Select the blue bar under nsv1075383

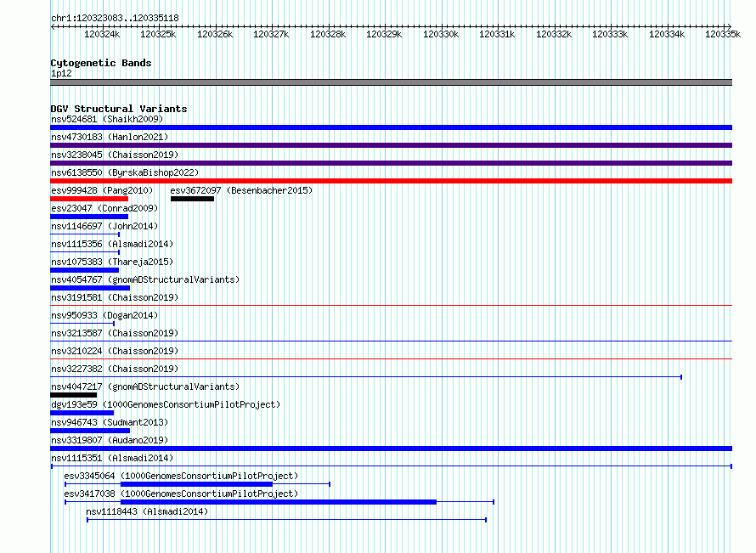(84, 270)
